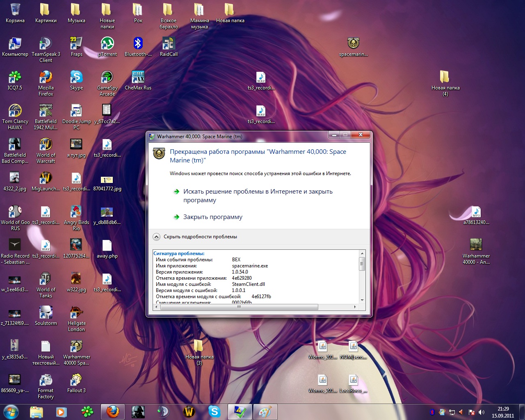Image resolution: width=525 pixels, height=420 pixels.
Task: Open the clock showing 21:29
Action: [x=503, y=412]
